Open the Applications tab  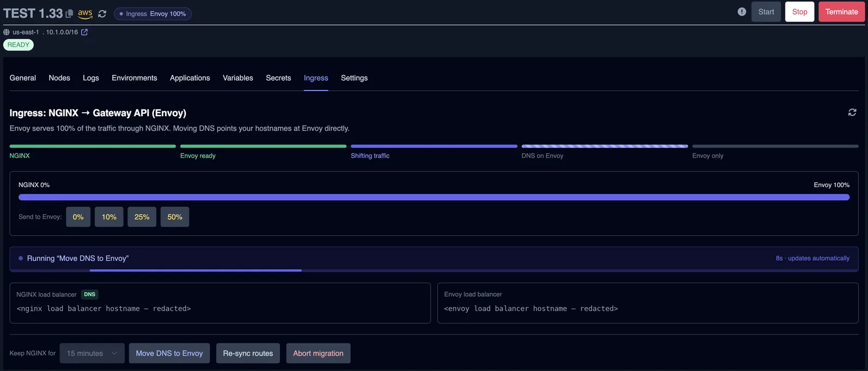190,78
